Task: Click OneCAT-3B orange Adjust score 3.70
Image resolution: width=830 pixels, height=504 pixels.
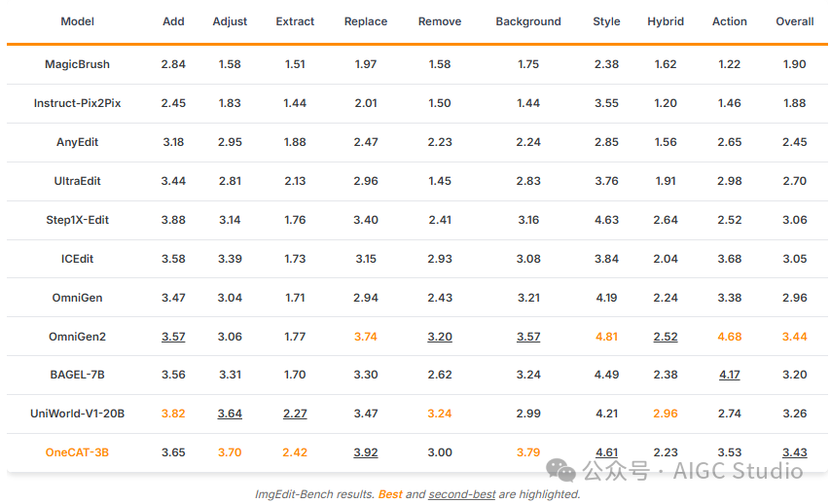Action: click(230, 452)
